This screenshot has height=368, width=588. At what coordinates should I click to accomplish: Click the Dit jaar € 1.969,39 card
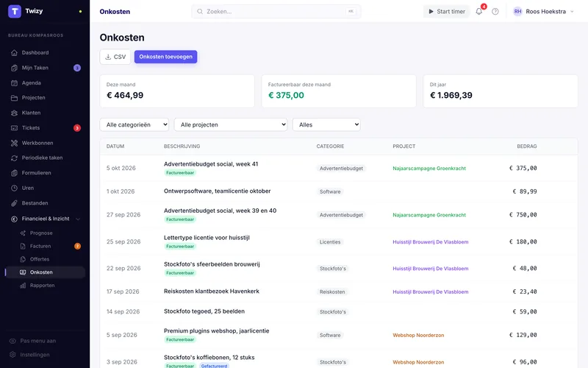[501, 91]
